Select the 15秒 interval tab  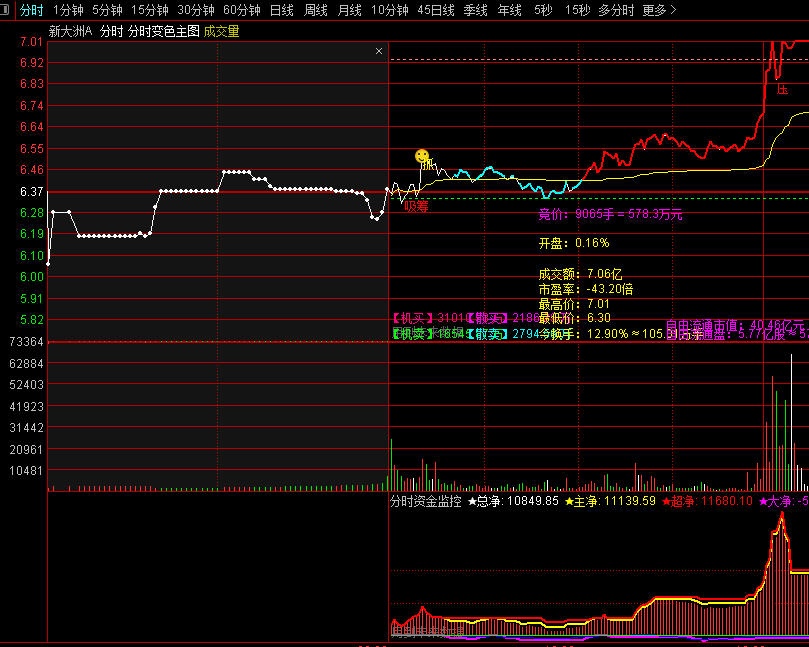click(577, 10)
